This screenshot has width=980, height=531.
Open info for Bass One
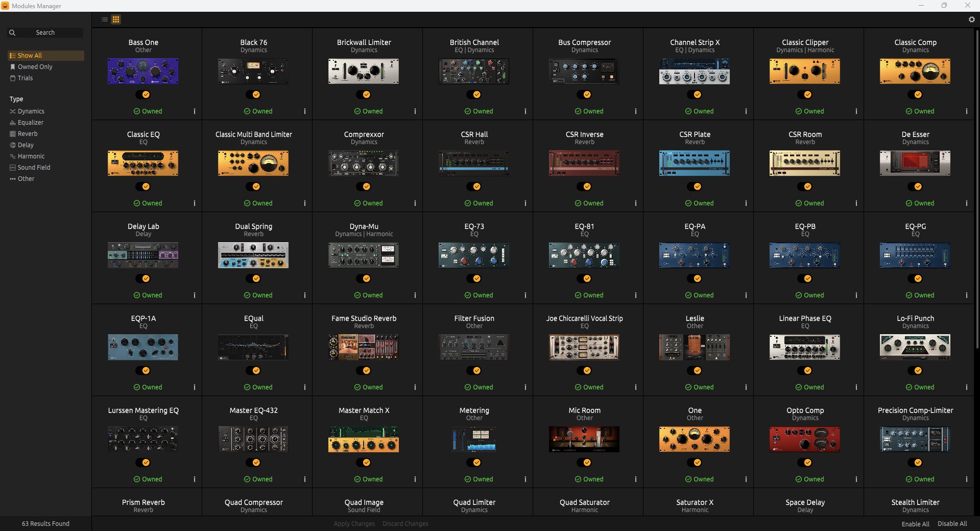(x=195, y=111)
